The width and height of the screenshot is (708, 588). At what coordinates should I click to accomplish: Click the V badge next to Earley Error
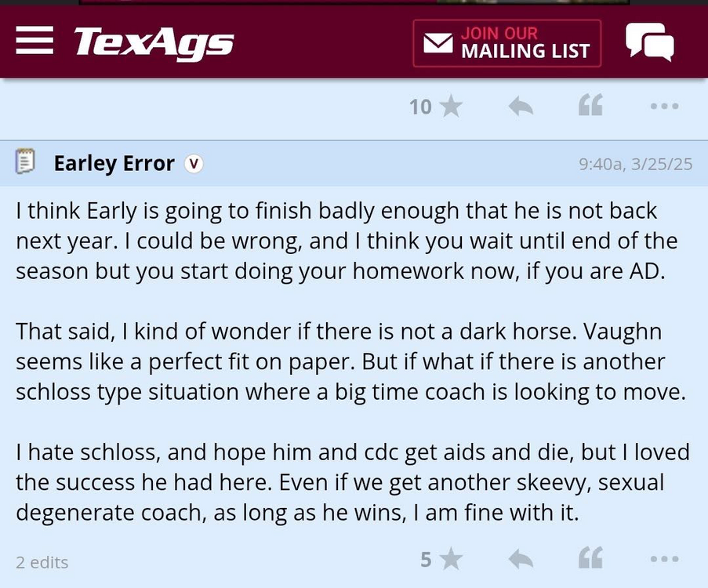point(194,164)
